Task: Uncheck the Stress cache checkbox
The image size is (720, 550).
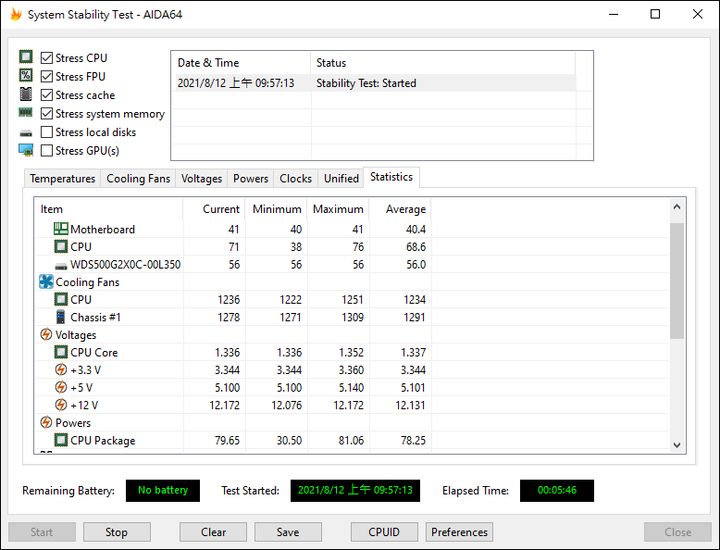Action: (46, 95)
